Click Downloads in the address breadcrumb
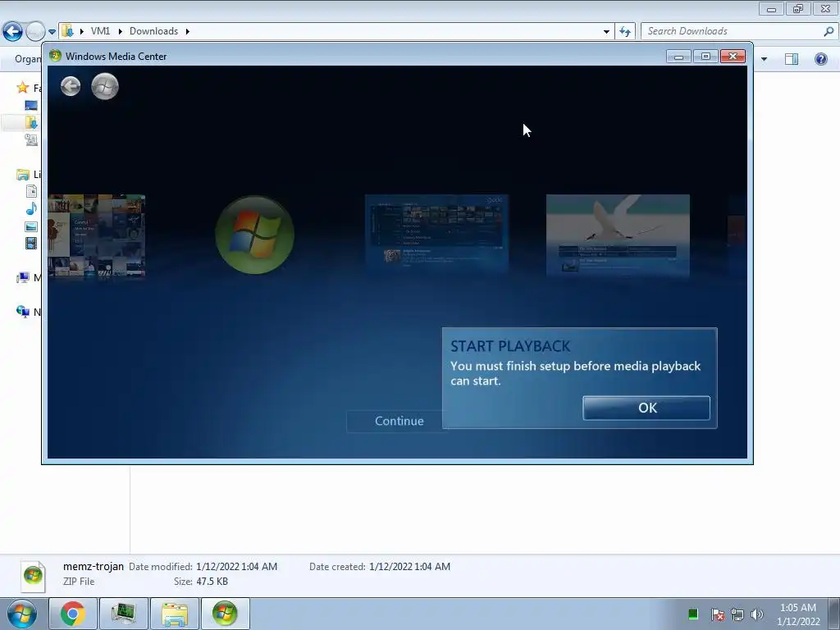Image resolution: width=840 pixels, height=630 pixels. [153, 31]
